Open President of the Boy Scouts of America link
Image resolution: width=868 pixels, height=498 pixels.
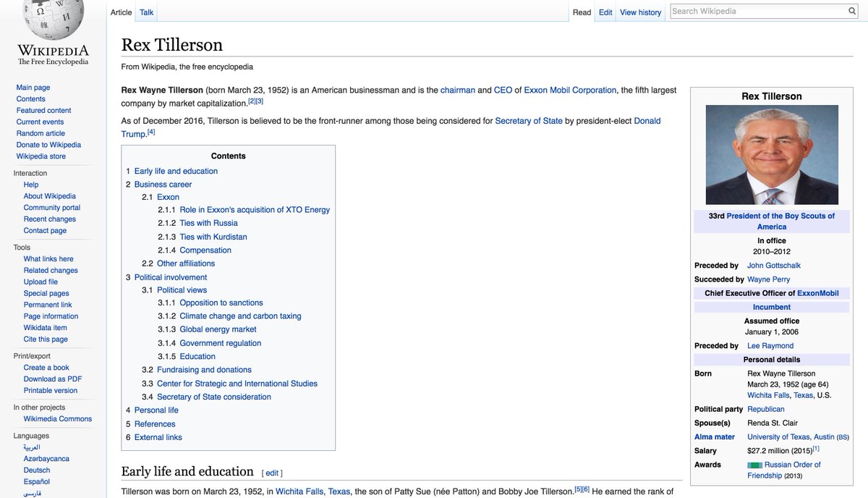point(780,221)
